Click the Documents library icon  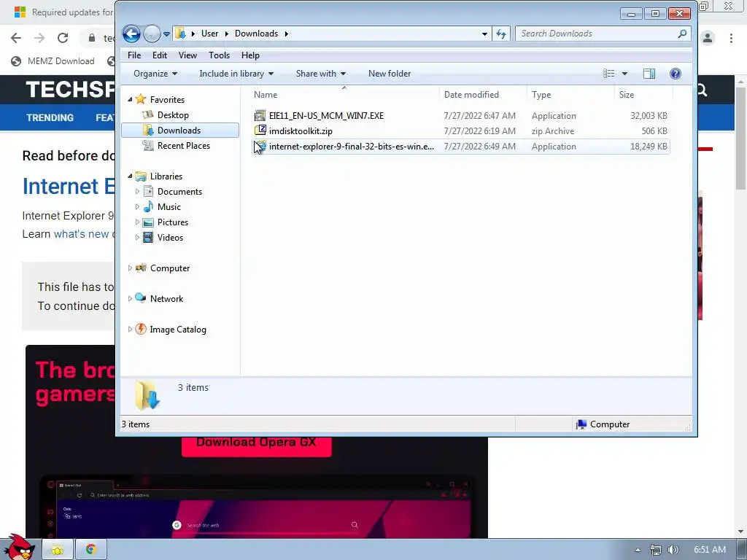pyautogui.click(x=148, y=192)
